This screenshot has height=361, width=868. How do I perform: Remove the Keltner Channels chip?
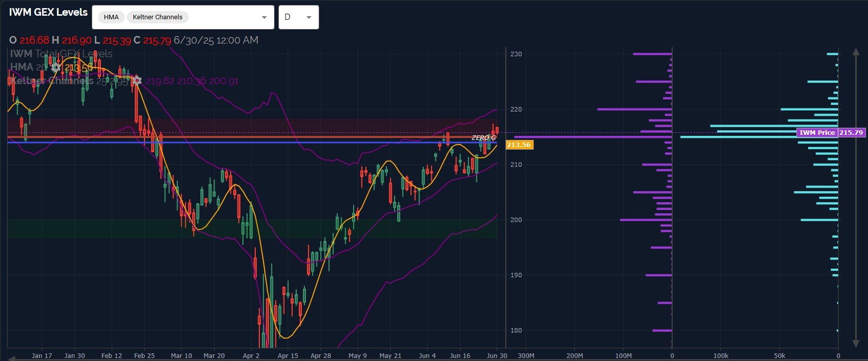click(157, 17)
